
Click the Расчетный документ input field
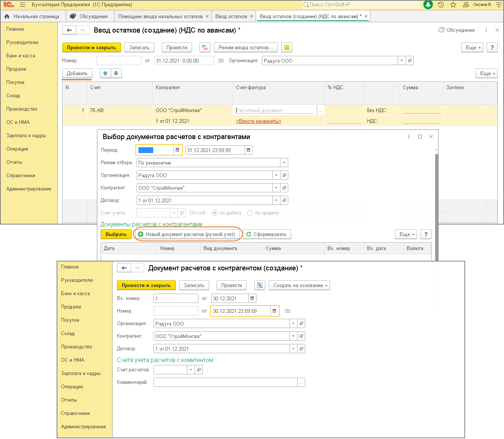pos(275,110)
